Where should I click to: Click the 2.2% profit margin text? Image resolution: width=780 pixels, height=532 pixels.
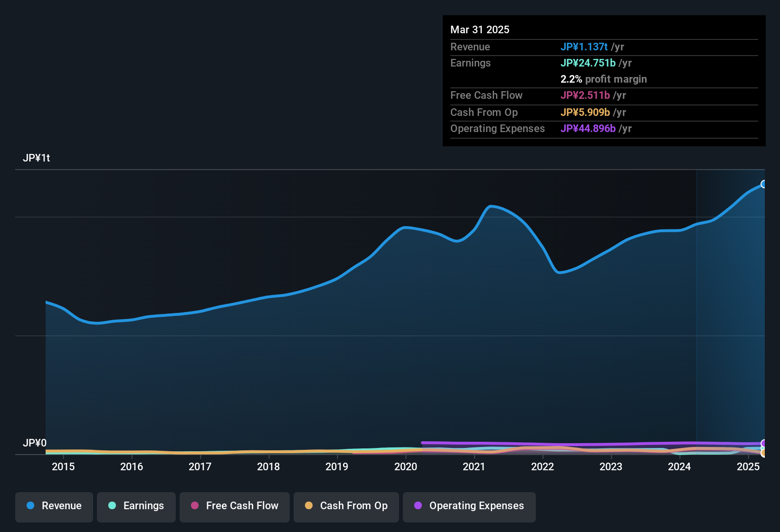click(x=604, y=79)
